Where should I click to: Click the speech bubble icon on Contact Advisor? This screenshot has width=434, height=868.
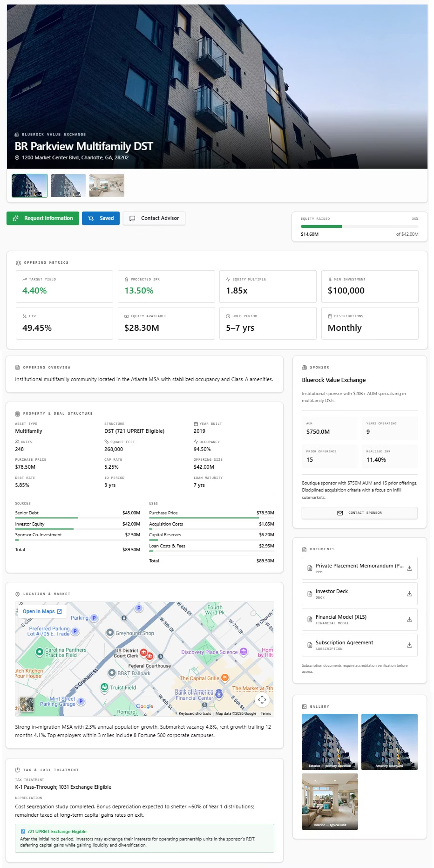tap(132, 218)
